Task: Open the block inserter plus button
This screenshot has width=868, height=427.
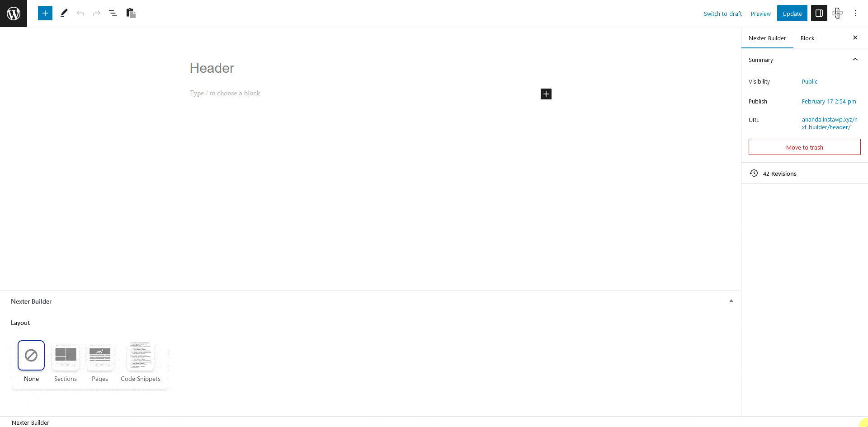Action: pos(45,13)
